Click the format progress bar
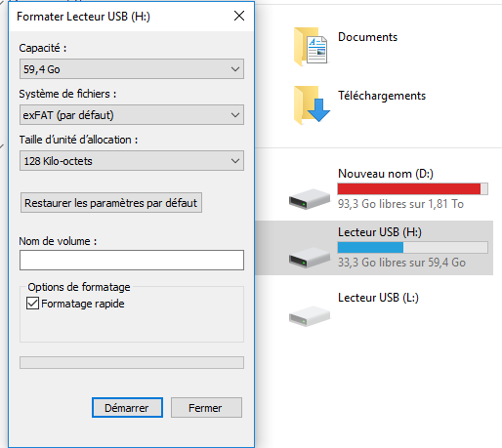Viewport: 502px width, 448px height. tap(132, 362)
